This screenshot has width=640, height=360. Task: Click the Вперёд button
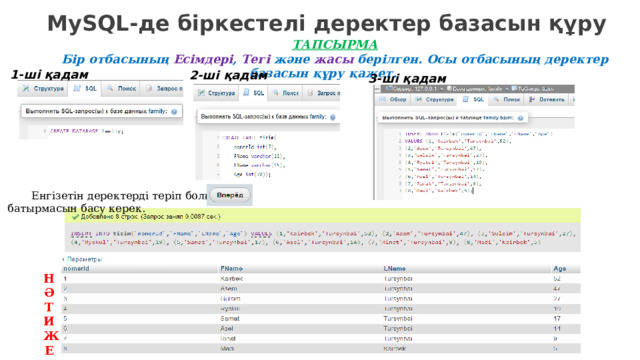230,195
